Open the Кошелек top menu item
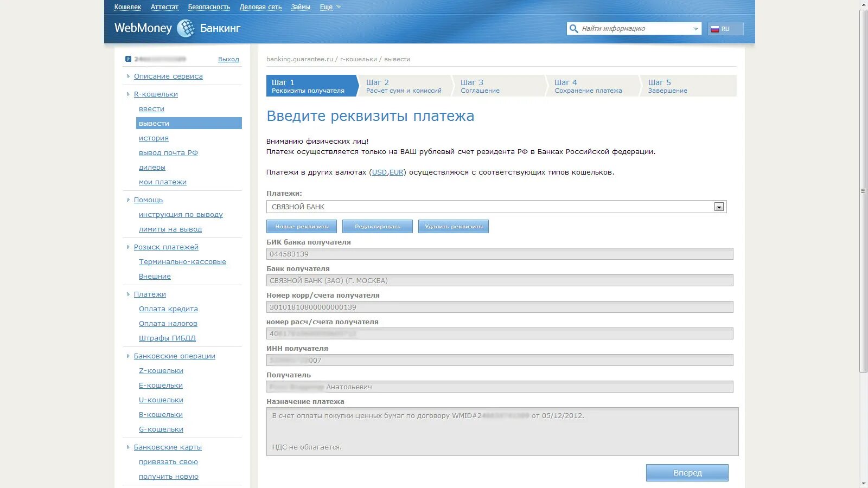Screen dimensions: 868x488 pos(127,7)
